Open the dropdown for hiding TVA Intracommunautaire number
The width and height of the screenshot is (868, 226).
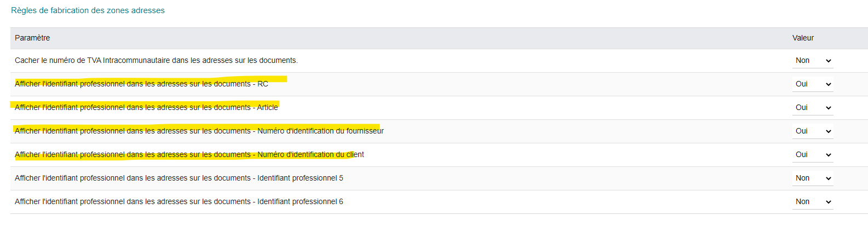(x=813, y=61)
